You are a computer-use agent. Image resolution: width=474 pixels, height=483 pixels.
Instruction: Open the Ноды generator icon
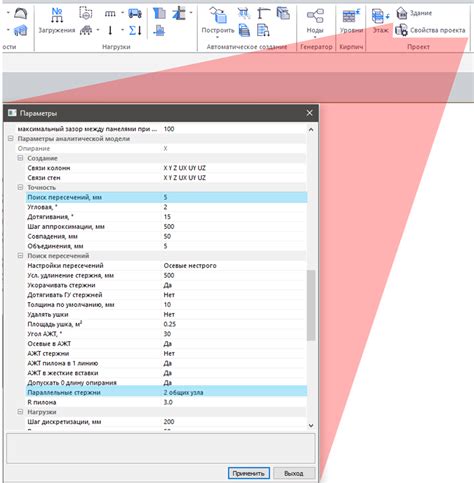[315, 16]
